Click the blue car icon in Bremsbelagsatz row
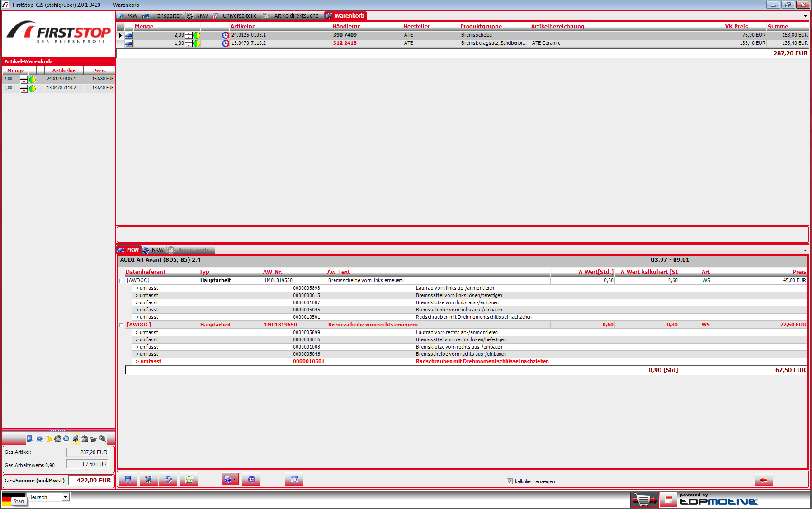The image size is (812, 509). (129, 43)
